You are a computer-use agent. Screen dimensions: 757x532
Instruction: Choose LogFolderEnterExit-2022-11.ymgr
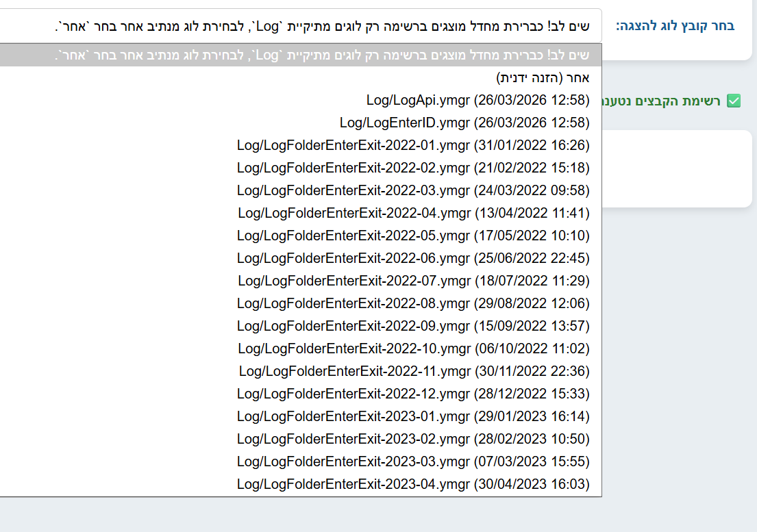point(413,370)
